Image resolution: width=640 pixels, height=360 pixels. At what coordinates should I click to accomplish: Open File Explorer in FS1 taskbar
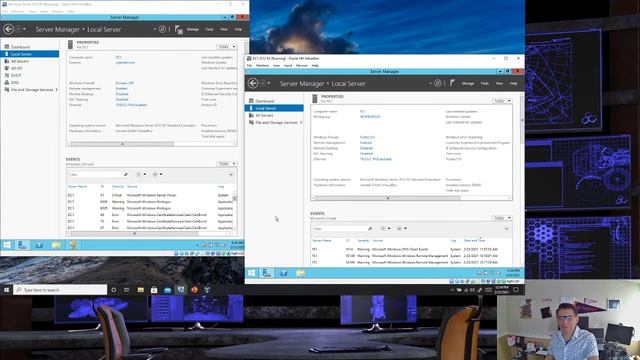(x=300, y=273)
